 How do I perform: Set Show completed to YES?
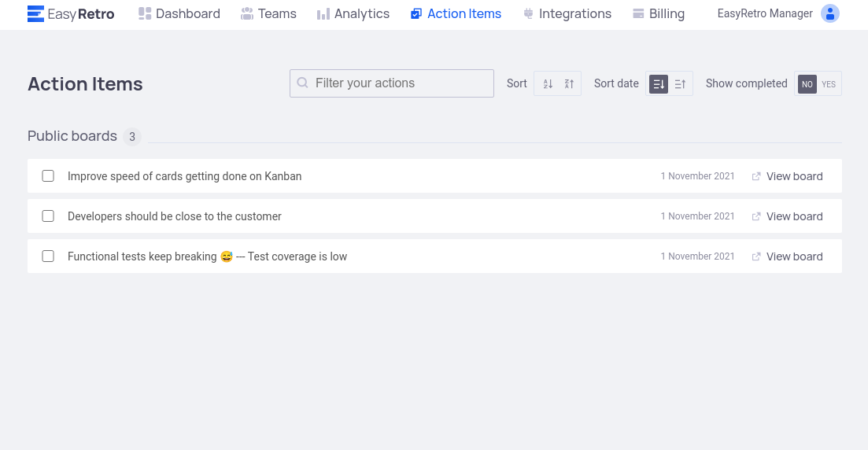tap(829, 84)
